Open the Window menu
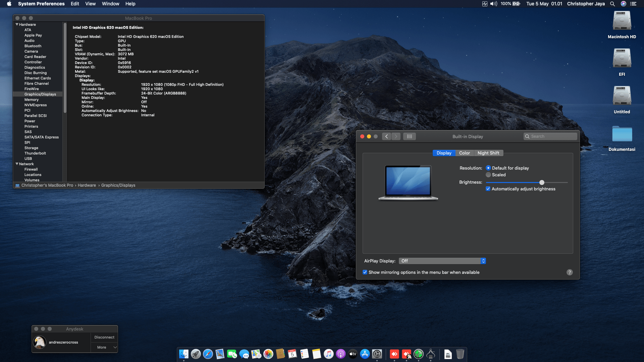Image resolution: width=644 pixels, height=362 pixels. [x=110, y=4]
